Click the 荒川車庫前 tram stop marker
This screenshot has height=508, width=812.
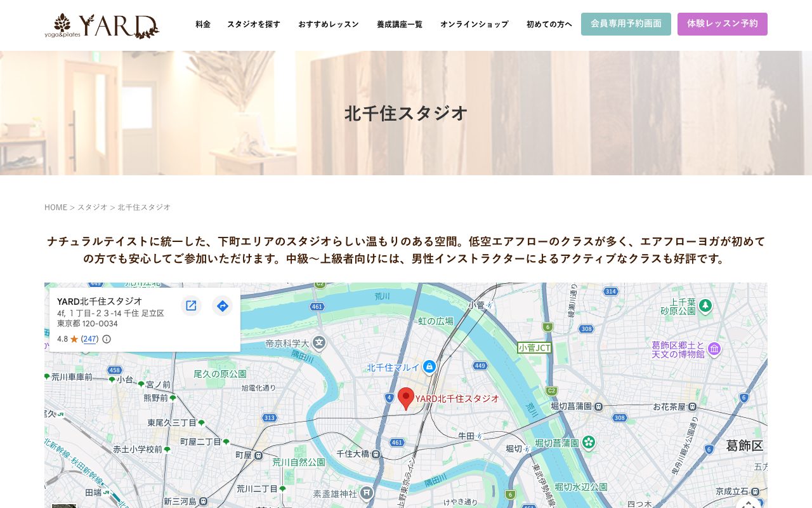(x=47, y=377)
